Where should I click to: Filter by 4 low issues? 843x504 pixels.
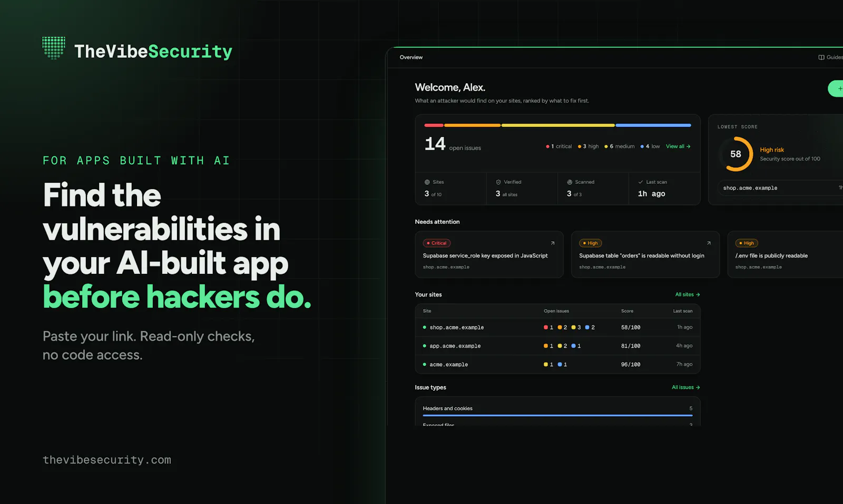[x=650, y=146]
